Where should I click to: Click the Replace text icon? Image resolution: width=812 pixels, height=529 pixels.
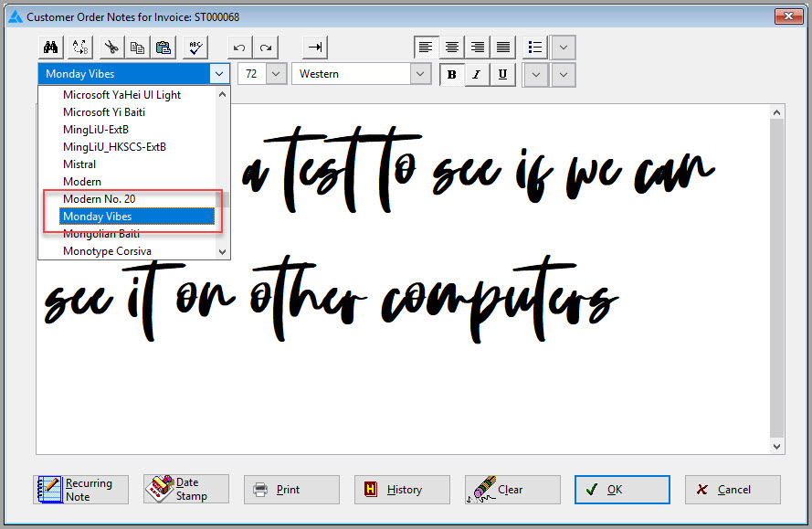point(80,48)
